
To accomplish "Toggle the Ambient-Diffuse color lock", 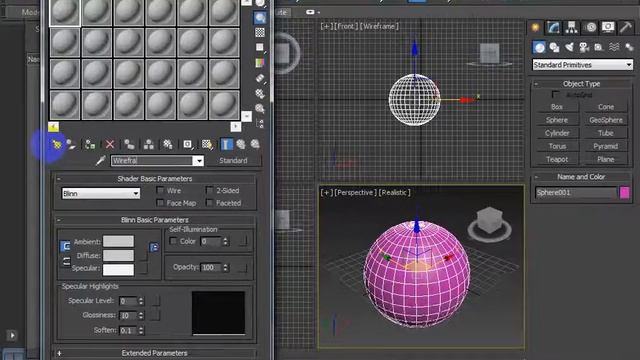I will (x=65, y=246).
